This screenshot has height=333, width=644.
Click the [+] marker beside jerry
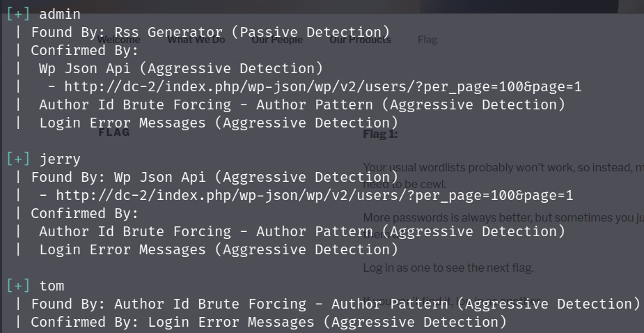19,159
